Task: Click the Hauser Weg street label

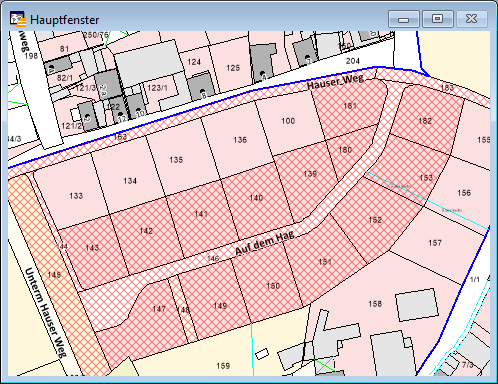Action: click(x=335, y=82)
